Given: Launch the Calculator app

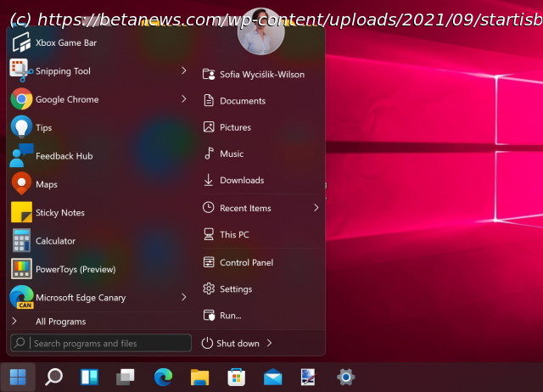Looking at the screenshot, I should point(55,241).
